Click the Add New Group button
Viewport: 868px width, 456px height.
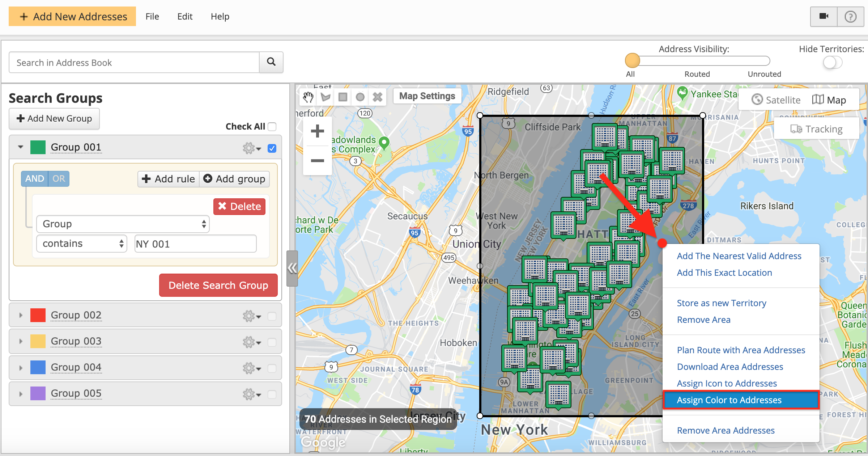[x=54, y=119]
